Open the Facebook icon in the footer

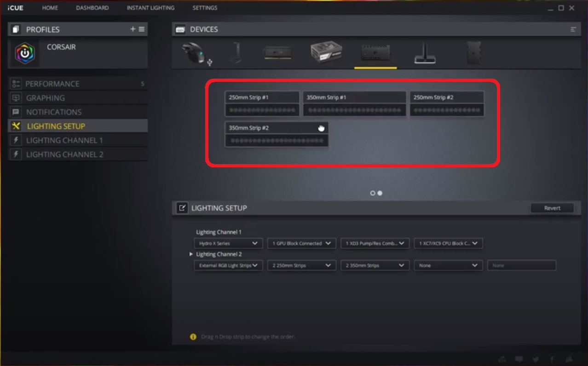pos(552,360)
